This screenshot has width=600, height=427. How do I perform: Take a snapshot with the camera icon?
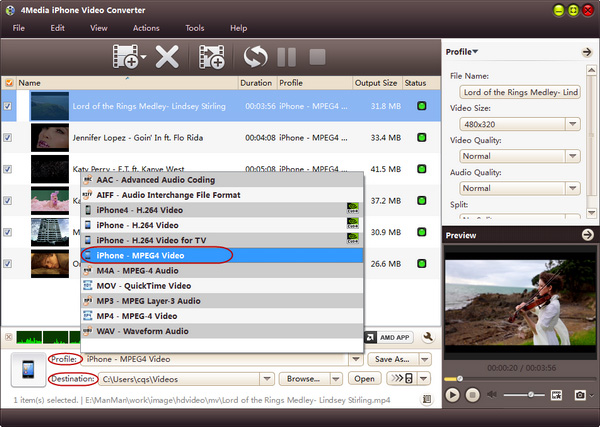tap(579, 395)
